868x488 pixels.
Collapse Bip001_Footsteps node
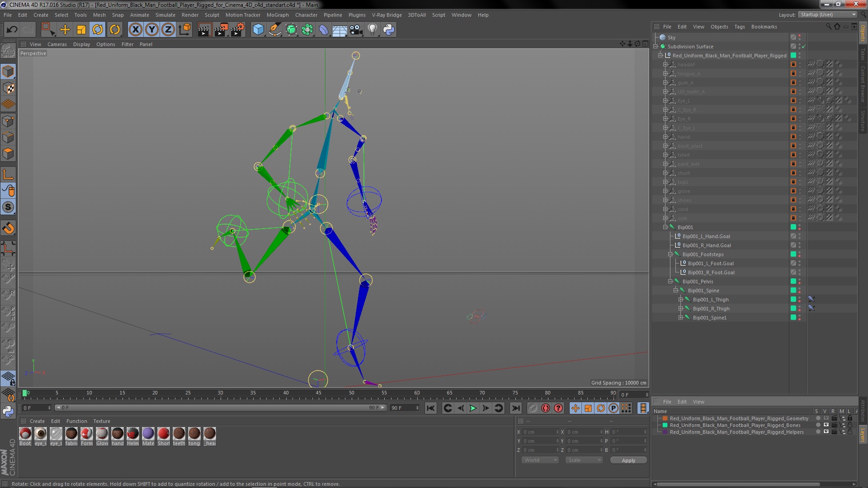coord(670,254)
